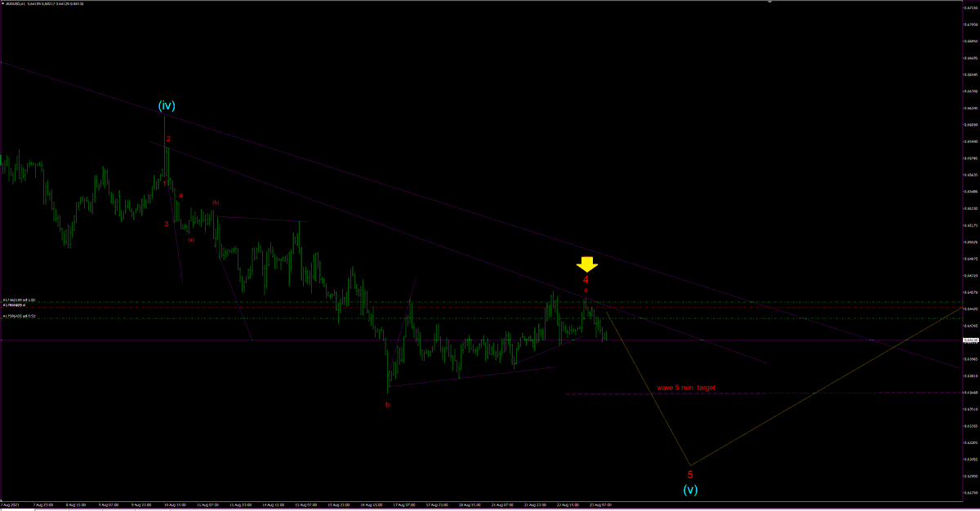Image resolution: width=980 pixels, height=511 pixels.
Task: Click the cyan (iv) wave label
Action: click(x=167, y=104)
